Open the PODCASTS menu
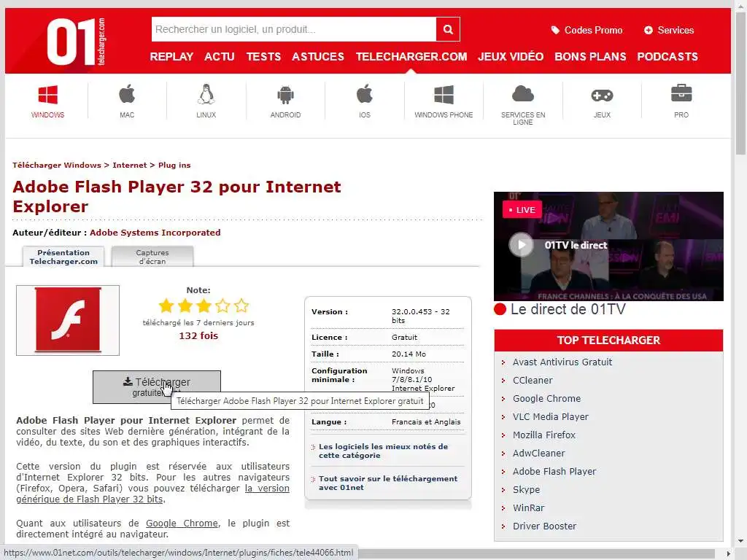 click(x=667, y=57)
